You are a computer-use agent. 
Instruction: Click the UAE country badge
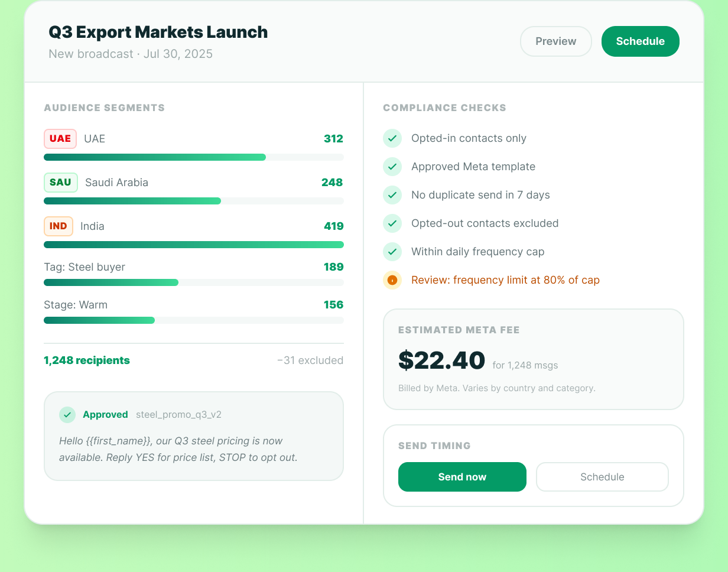tap(60, 139)
